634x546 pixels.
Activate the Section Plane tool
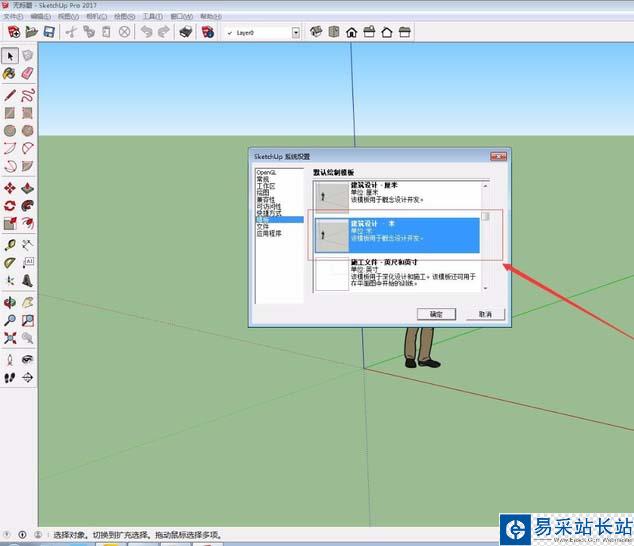[x=27, y=377]
